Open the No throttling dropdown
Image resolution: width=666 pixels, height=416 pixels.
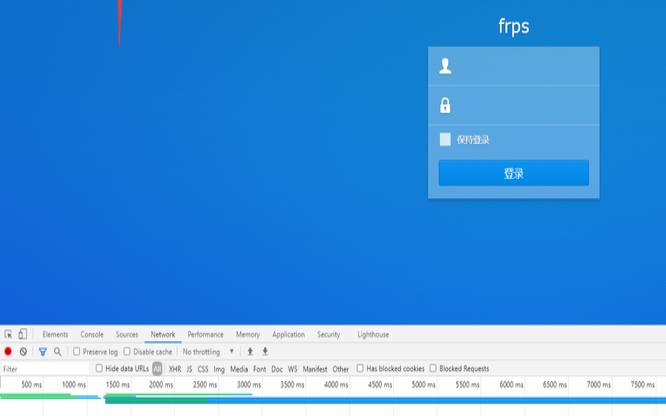[208, 352]
